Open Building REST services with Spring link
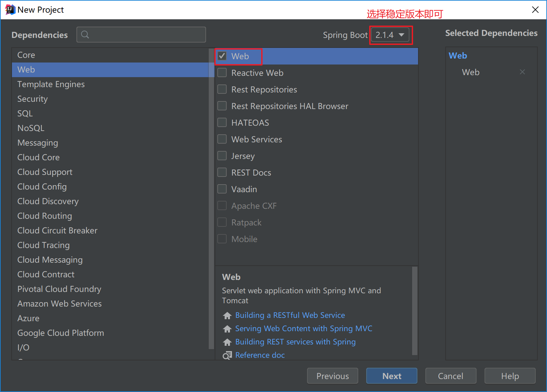547x392 pixels. [295, 342]
